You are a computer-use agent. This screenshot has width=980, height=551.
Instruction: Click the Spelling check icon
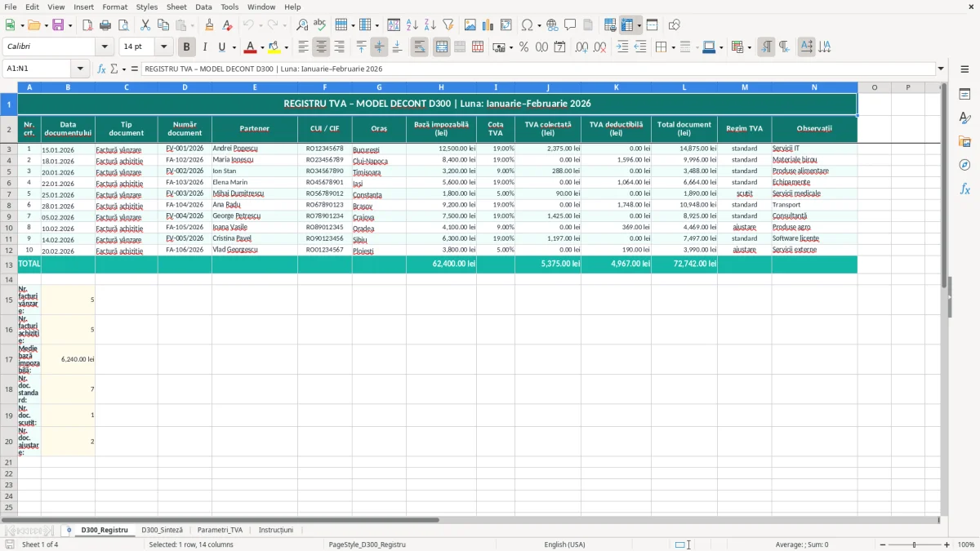(x=320, y=25)
